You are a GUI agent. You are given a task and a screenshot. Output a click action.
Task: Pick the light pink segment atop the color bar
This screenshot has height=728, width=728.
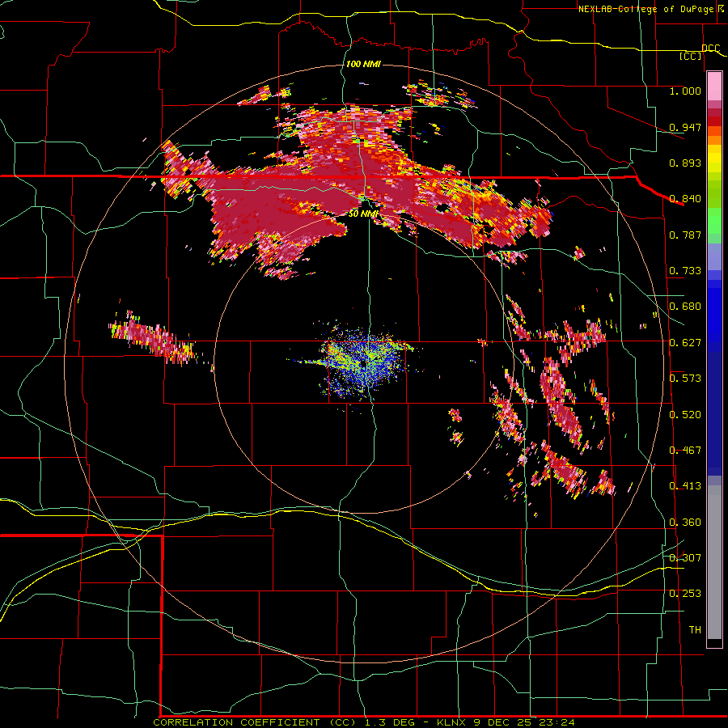[x=714, y=86]
